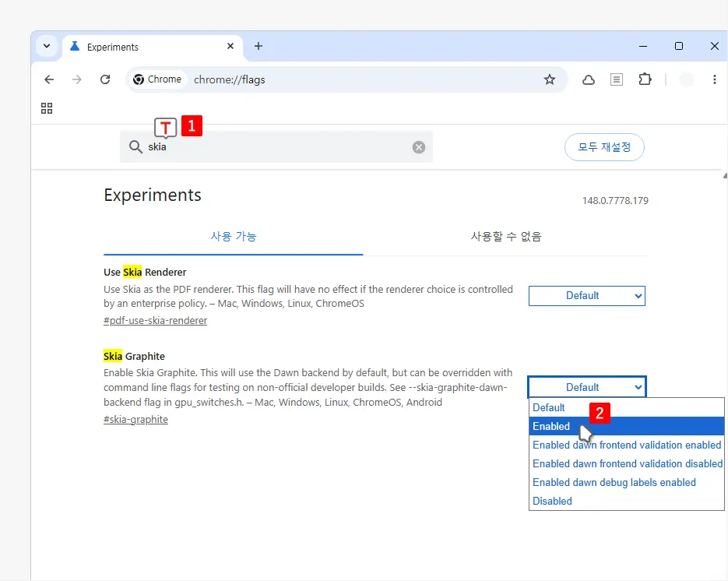Image resolution: width=728 pixels, height=581 pixels.
Task: Open the reading list icon in toolbar
Action: pyautogui.click(x=617, y=79)
